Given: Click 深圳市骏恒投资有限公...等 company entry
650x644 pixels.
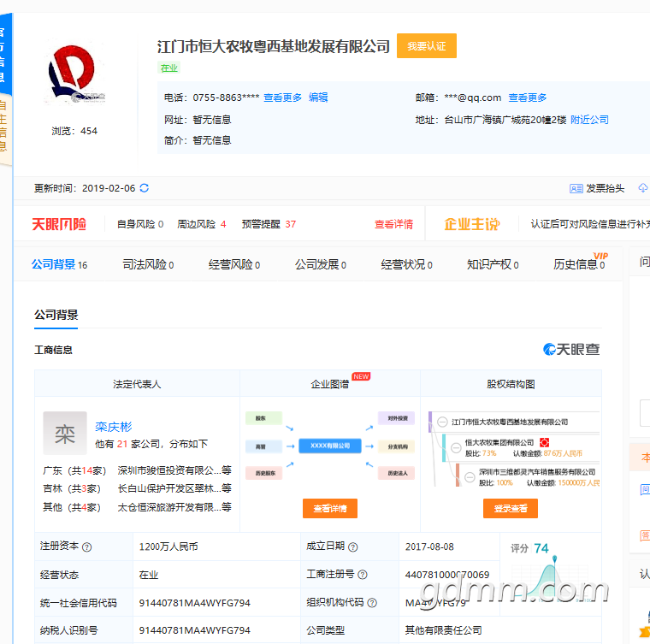Looking at the screenshot, I should point(174,470).
